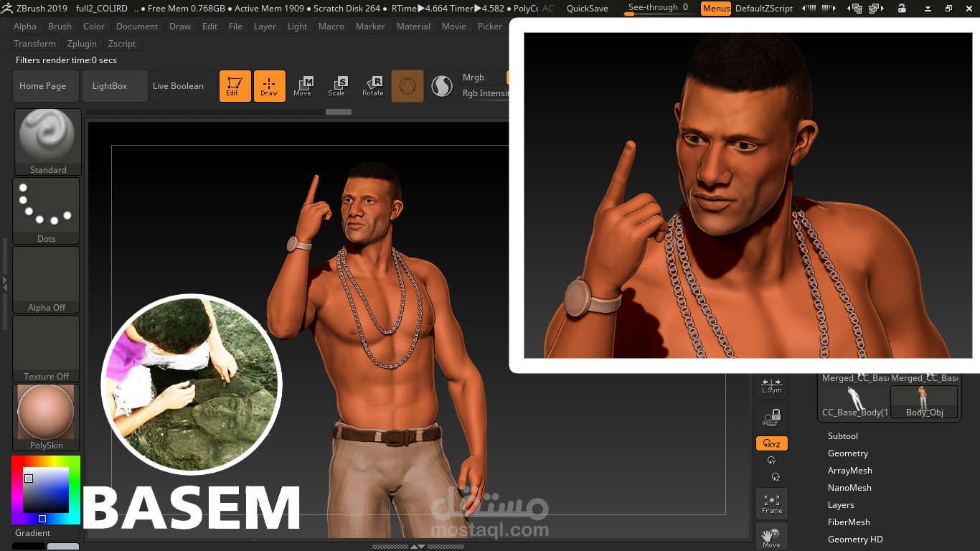Open the Macro menu
980x551 pixels.
pos(331,27)
